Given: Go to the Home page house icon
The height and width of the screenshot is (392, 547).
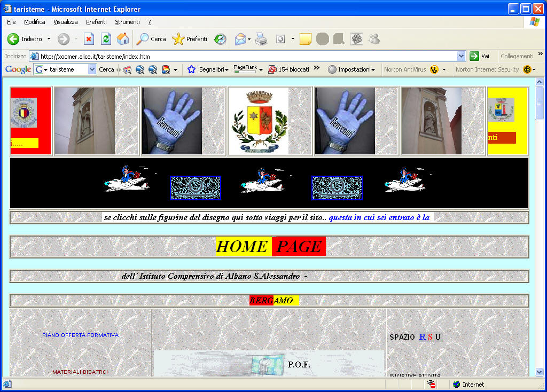Looking at the screenshot, I should [123, 39].
